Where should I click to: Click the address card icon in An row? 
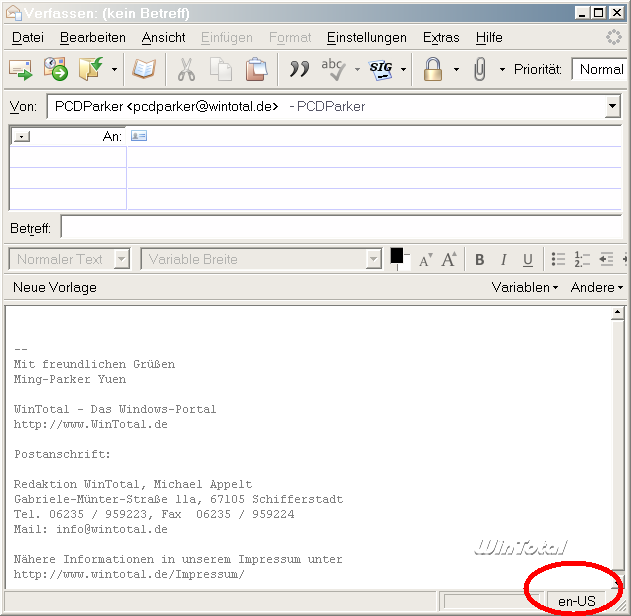[139, 136]
